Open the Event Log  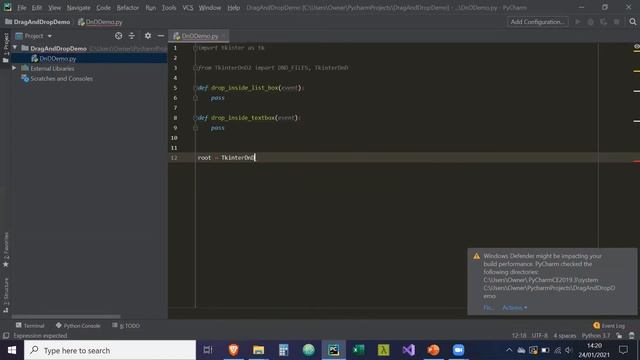(x=609, y=325)
